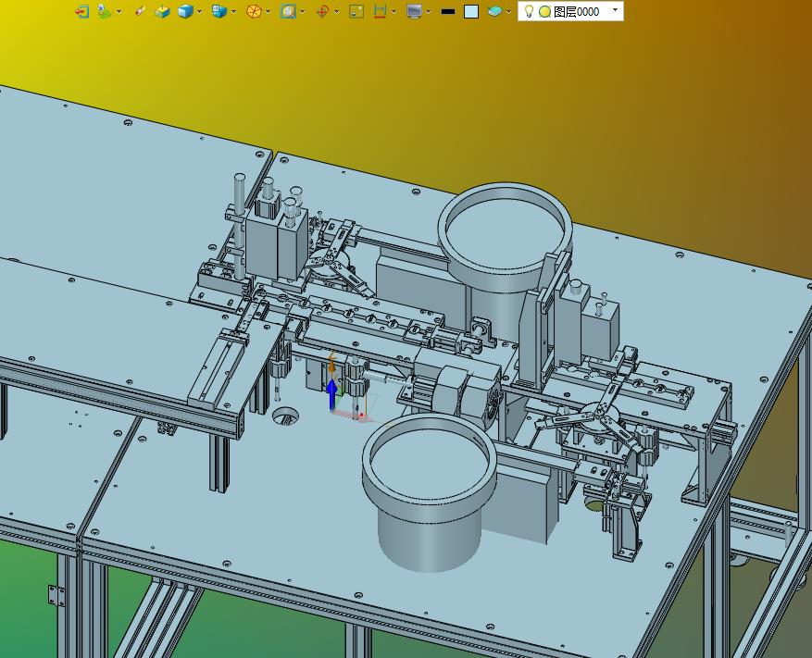Click the teal layers stack icon

pyautogui.click(x=495, y=11)
